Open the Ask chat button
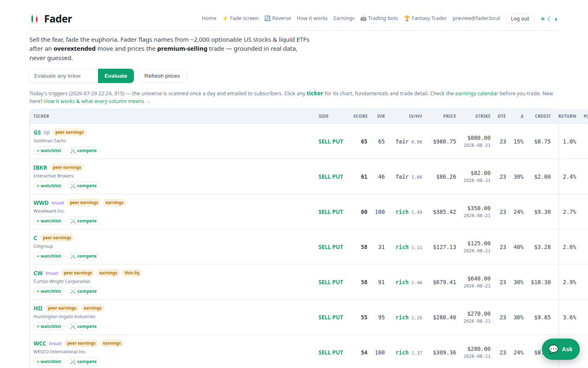This screenshot has width=588, height=368. 561,349
